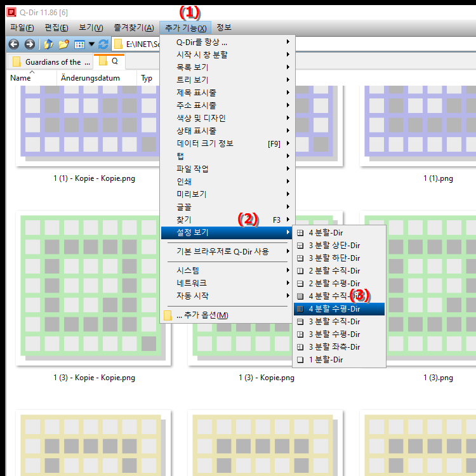Open the 찾기 F3 menu entry
Viewport: 476px width, 476px height.
click(227, 220)
